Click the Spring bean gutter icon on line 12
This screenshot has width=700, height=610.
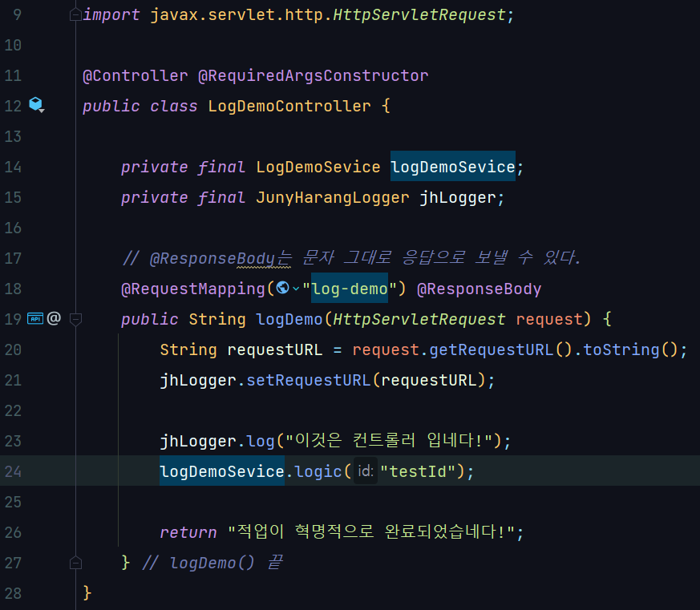click(36, 105)
